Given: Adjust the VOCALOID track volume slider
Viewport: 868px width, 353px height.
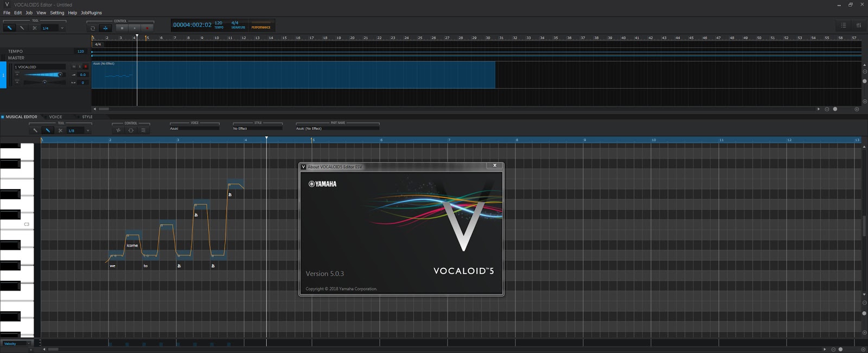Looking at the screenshot, I should click(x=44, y=74).
